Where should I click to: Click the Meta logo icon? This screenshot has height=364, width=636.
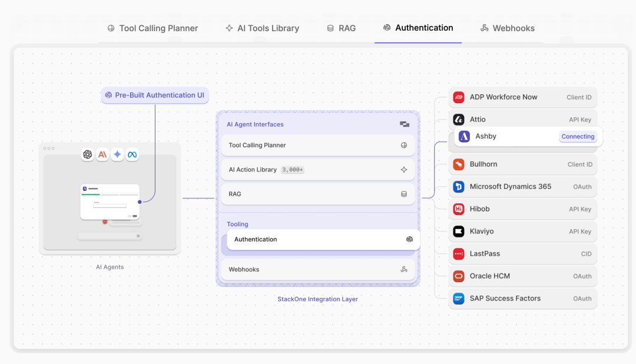pos(132,154)
